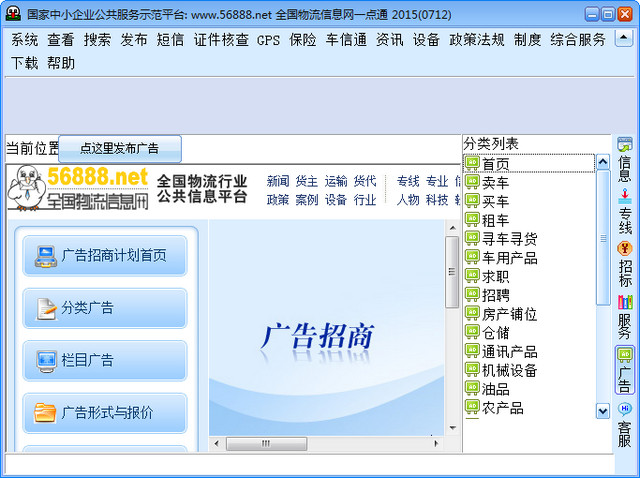Open the 专线 link in web header
Viewport: 640px width, 478px height.
click(408, 181)
